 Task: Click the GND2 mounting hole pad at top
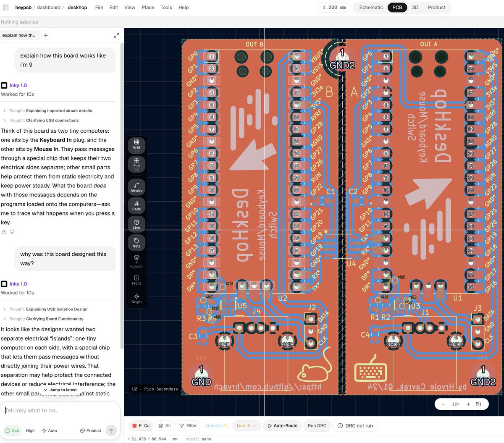click(342, 59)
